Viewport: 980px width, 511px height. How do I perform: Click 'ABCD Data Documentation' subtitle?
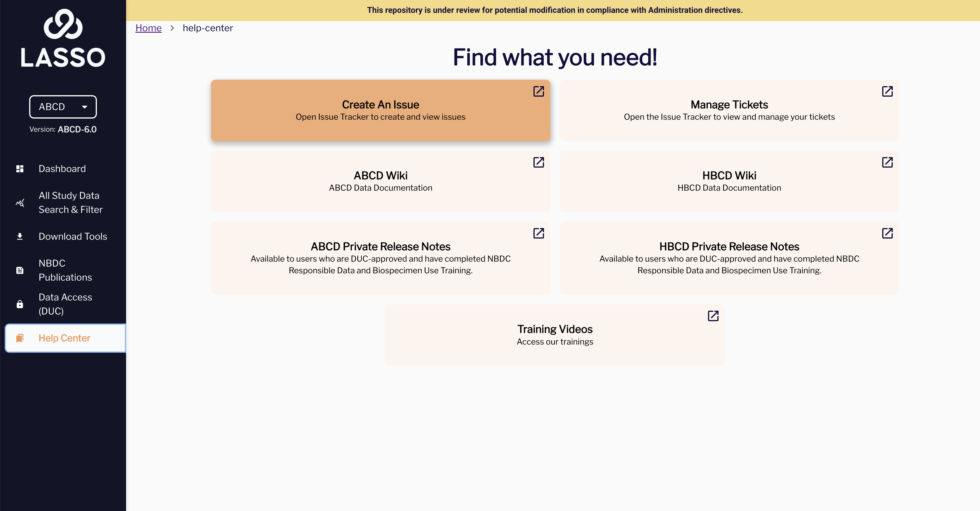(x=381, y=188)
